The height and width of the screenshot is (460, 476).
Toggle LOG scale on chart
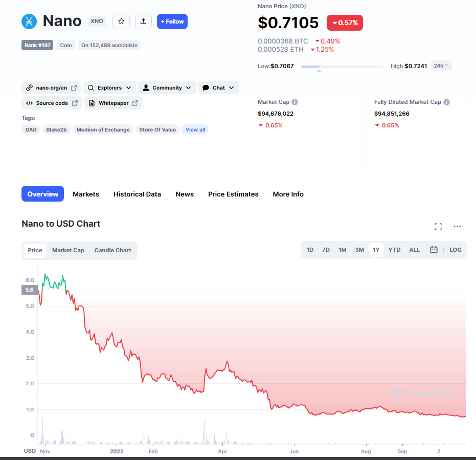coord(456,250)
